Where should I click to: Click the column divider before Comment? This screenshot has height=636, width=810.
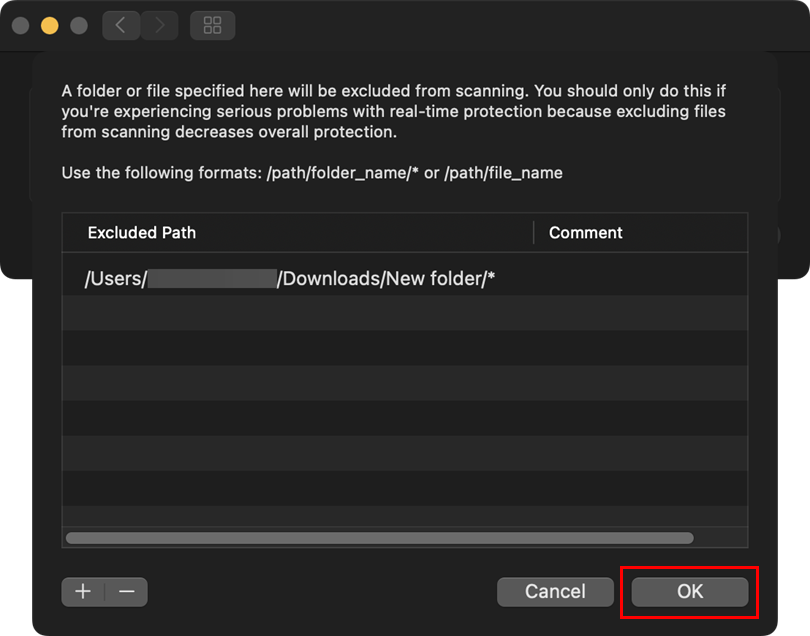pos(534,233)
